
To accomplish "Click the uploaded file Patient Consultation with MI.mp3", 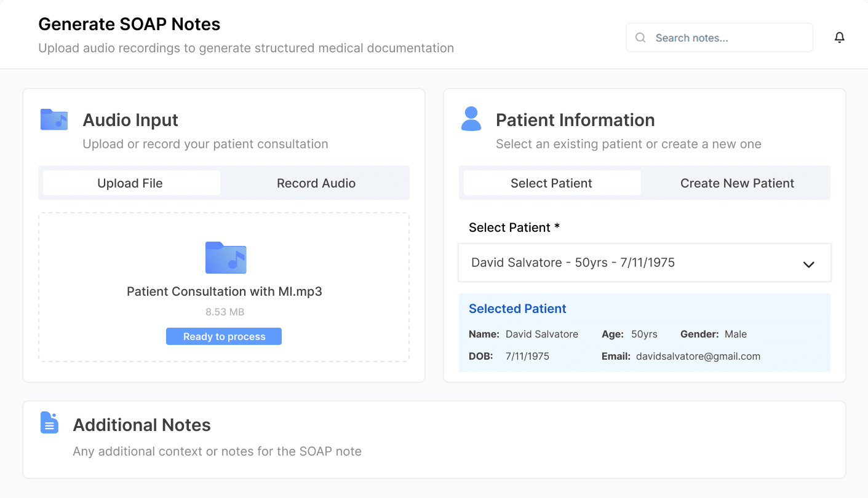I will click(x=224, y=291).
